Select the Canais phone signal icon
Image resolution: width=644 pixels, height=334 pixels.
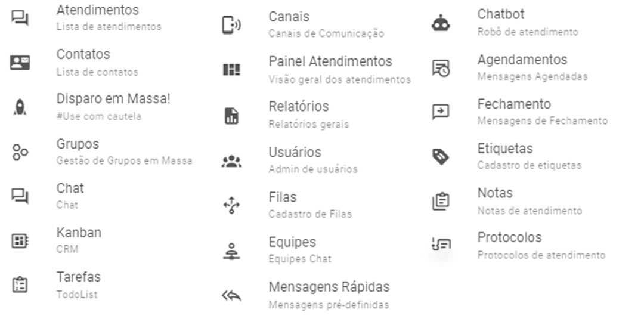[x=231, y=25]
